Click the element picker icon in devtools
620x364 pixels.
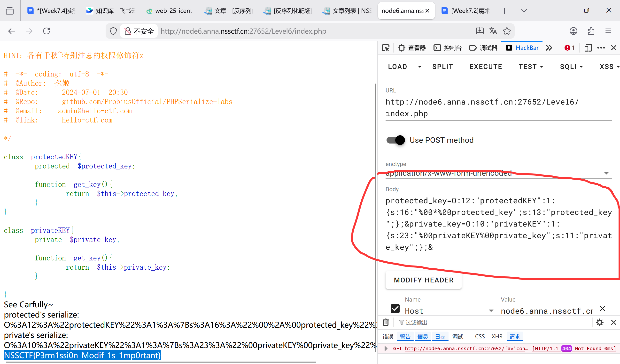(386, 48)
